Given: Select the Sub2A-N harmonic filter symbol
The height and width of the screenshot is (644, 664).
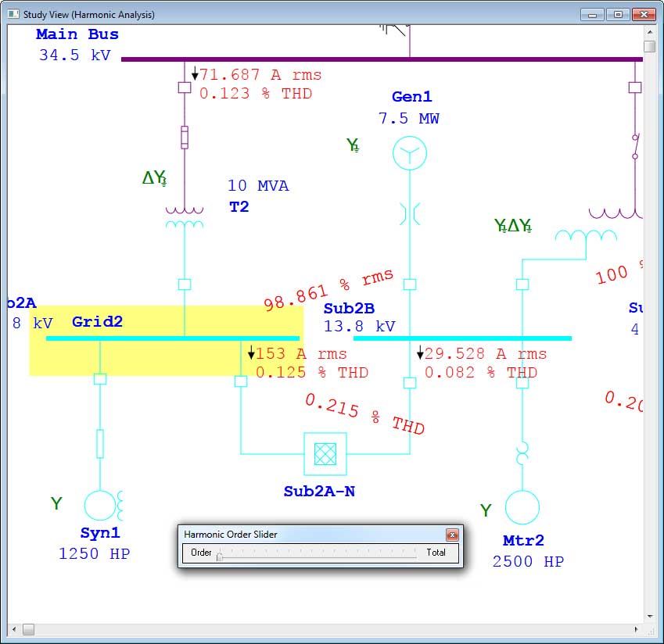Looking at the screenshot, I should [x=324, y=453].
